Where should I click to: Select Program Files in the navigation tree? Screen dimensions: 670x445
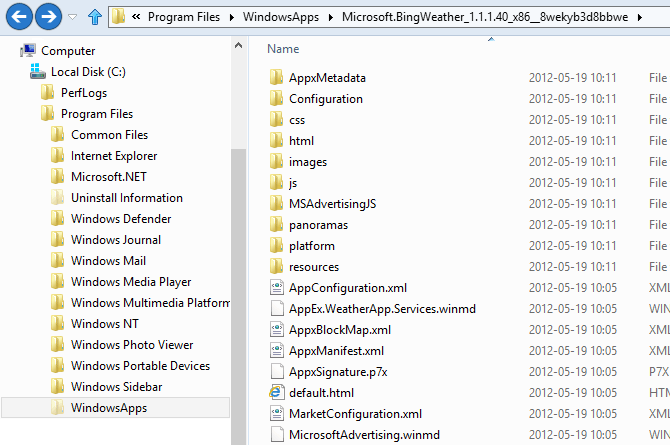point(97,114)
